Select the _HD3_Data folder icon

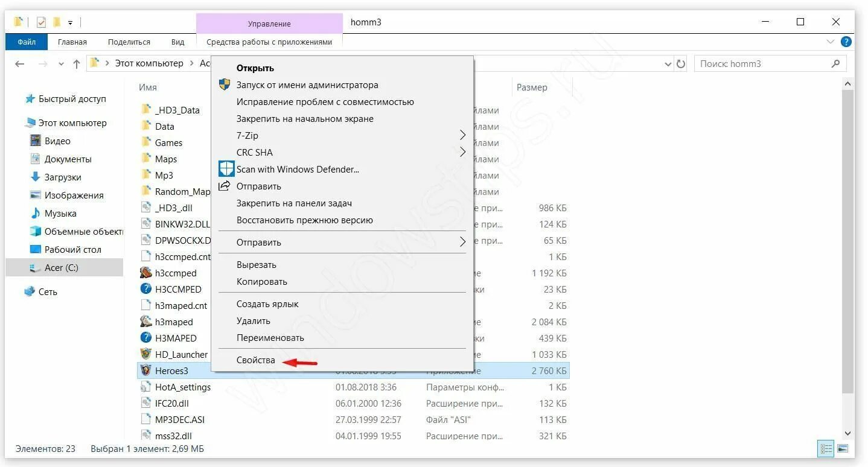pyautogui.click(x=145, y=110)
